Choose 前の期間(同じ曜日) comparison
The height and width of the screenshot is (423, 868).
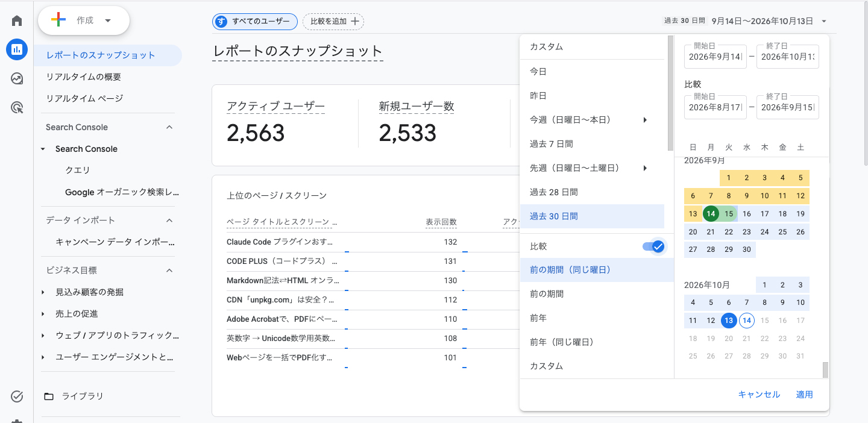click(597, 270)
